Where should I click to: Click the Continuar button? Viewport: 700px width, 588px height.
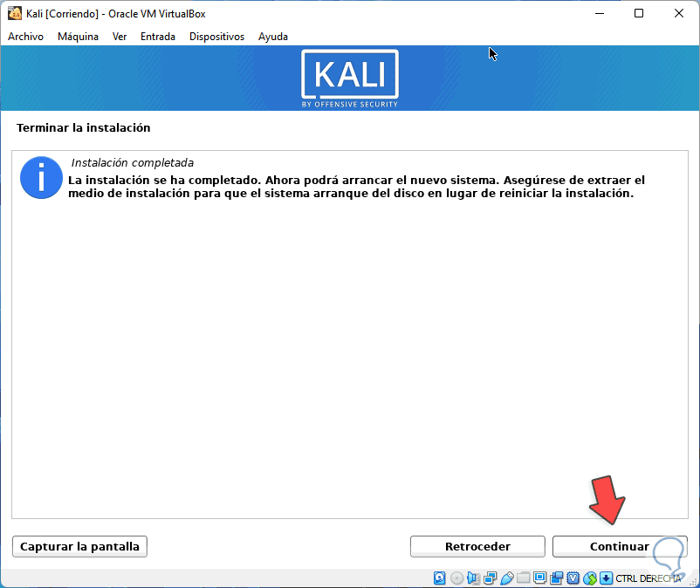(x=620, y=546)
